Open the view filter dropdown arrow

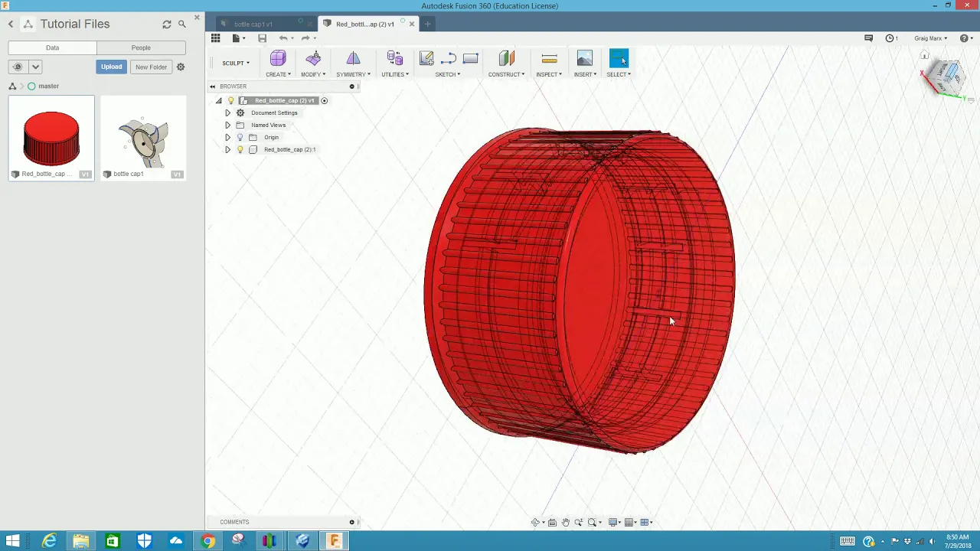point(35,67)
